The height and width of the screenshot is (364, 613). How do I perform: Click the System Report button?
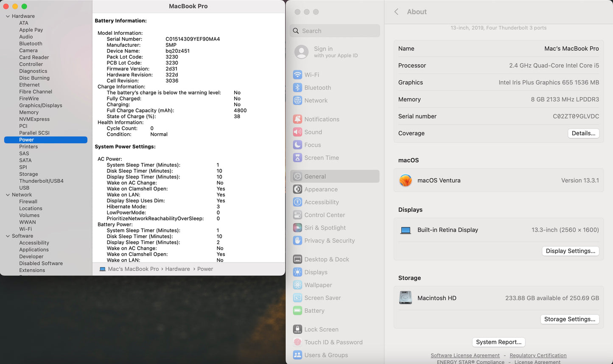[x=498, y=342]
